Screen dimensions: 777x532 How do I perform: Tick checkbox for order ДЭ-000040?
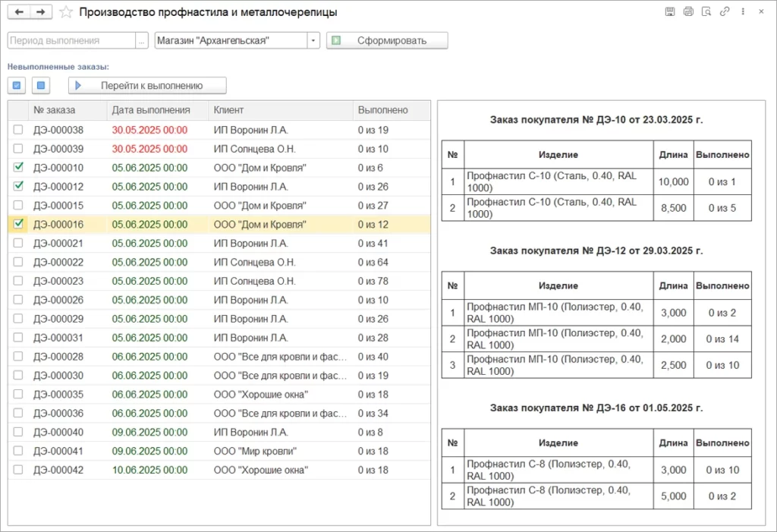click(x=18, y=431)
